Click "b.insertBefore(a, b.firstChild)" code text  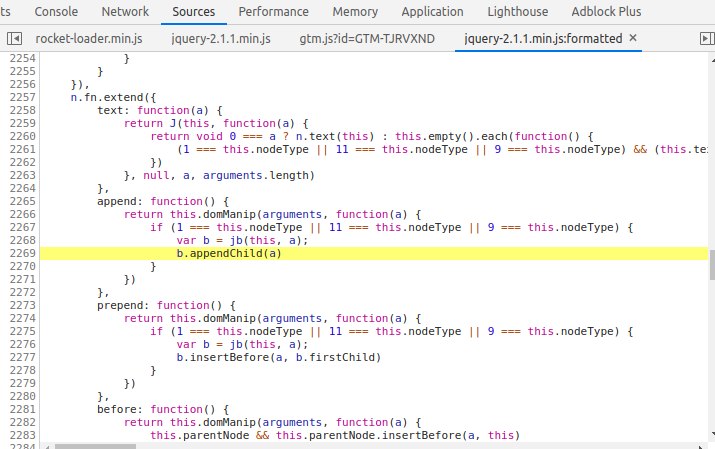[279, 357]
